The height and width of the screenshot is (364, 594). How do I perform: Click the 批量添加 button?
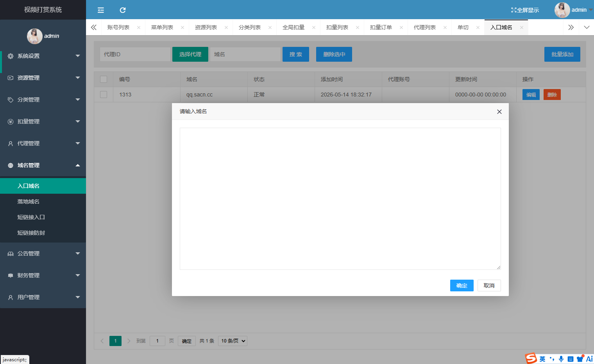pyautogui.click(x=562, y=54)
